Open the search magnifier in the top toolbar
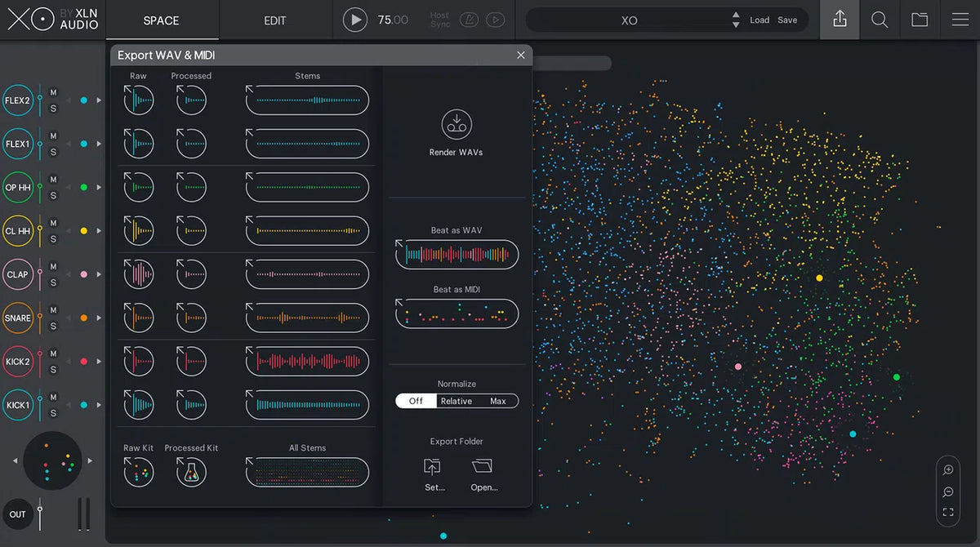This screenshot has width=980, height=547. coord(880,19)
